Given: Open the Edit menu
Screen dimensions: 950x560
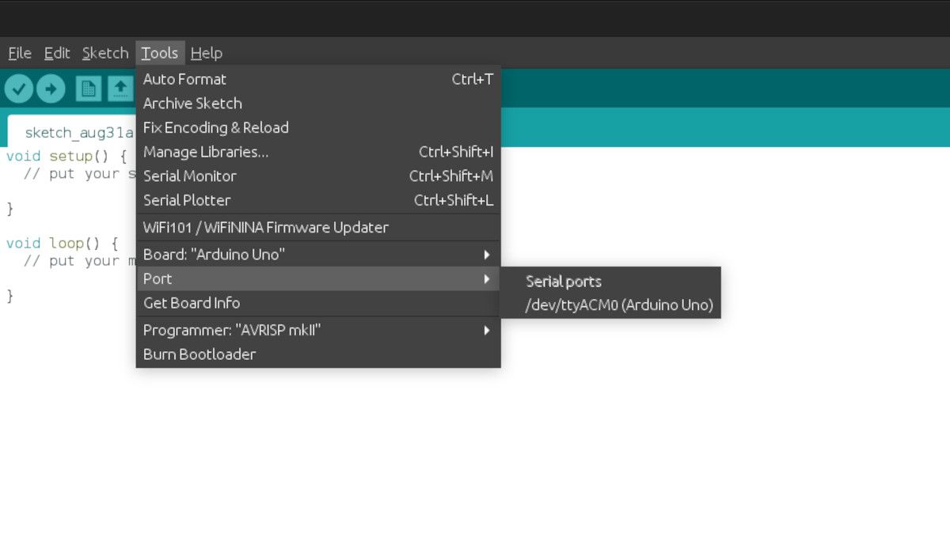Looking at the screenshot, I should [56, 53].
